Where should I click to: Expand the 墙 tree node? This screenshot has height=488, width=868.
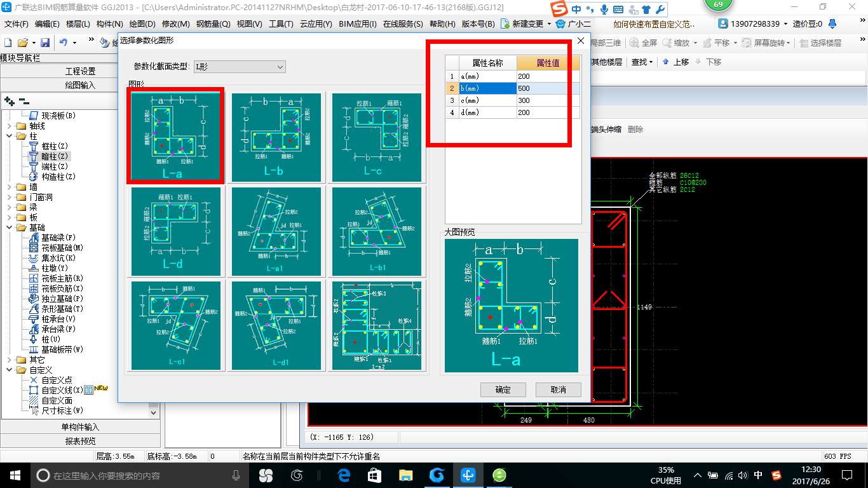(9, 187)
